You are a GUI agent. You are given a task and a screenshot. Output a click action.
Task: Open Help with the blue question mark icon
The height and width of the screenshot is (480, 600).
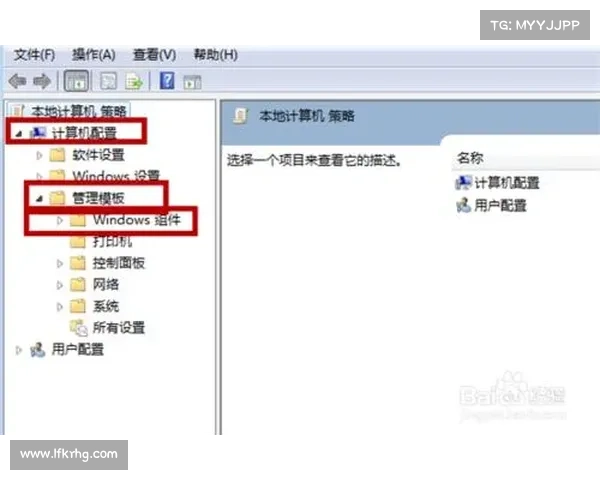(167, 81)
